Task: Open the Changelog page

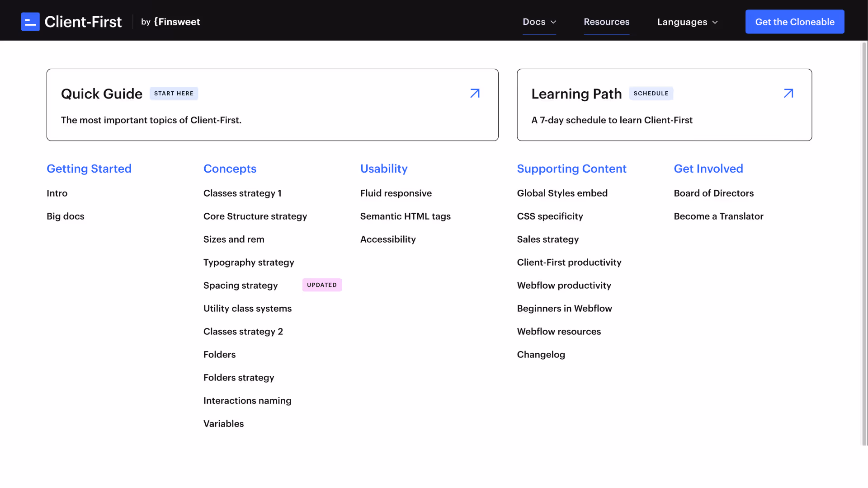Action: click(x=541, y=355)
